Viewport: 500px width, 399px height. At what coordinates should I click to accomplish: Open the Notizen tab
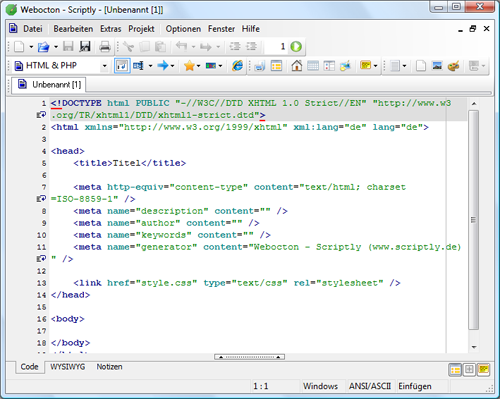109,367
